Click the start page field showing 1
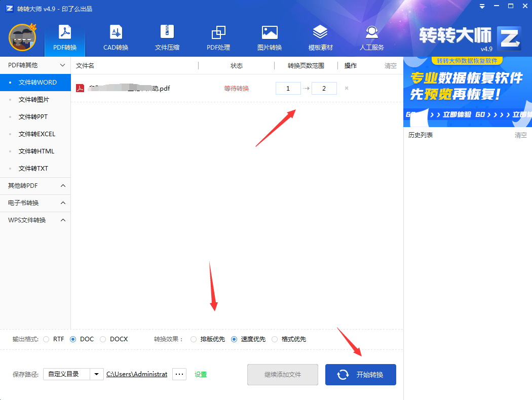This screenshot has height=400, width=532. pyautogui.click(x=288, y=89)
